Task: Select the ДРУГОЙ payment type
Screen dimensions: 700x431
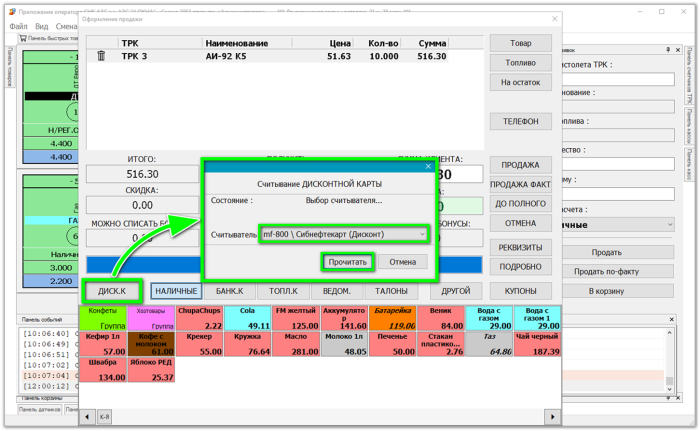Action: pos(456,291)
